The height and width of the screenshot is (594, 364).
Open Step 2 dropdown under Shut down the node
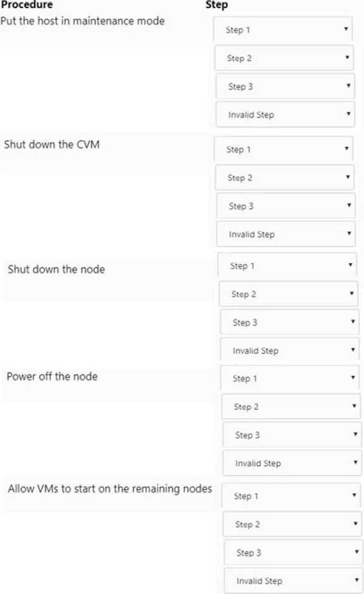[288, 294]
